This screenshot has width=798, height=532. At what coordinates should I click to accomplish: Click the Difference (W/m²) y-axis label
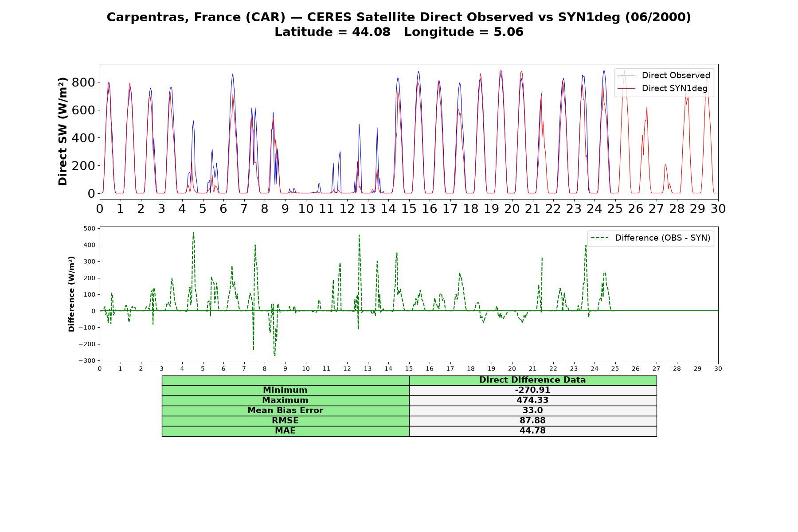[71, 294]
